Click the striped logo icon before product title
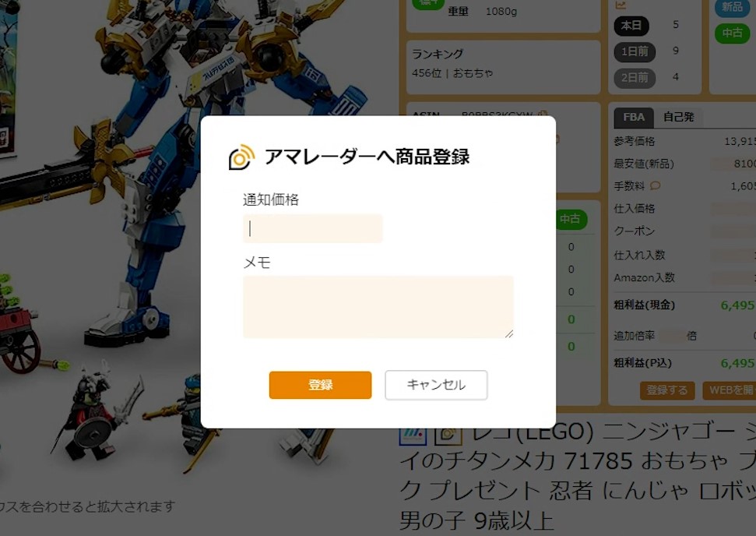Viewport: 756px width, 536px height. [413, 436]
